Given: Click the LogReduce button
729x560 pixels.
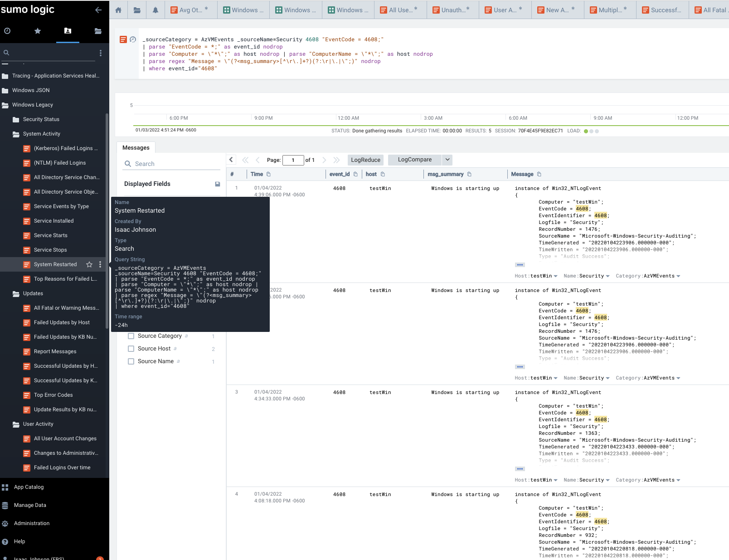Looking at the screenshot, I should (366, 160).
